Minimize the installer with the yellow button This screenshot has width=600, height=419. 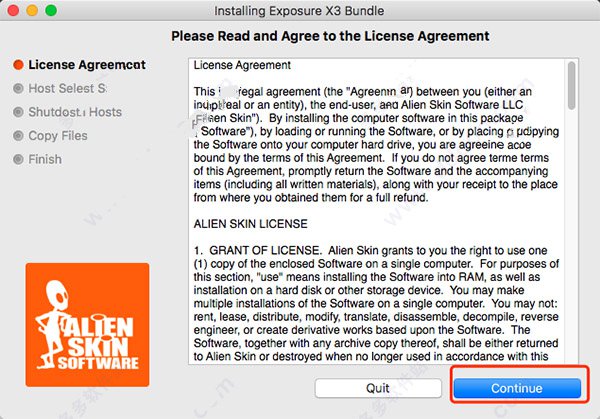(x=32, y=10)
